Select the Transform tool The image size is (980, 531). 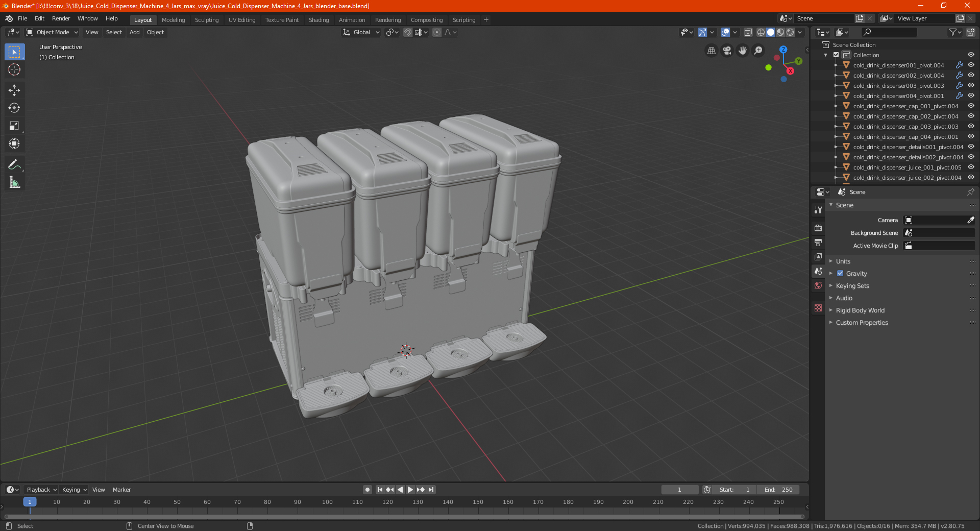tap(14, 143)
